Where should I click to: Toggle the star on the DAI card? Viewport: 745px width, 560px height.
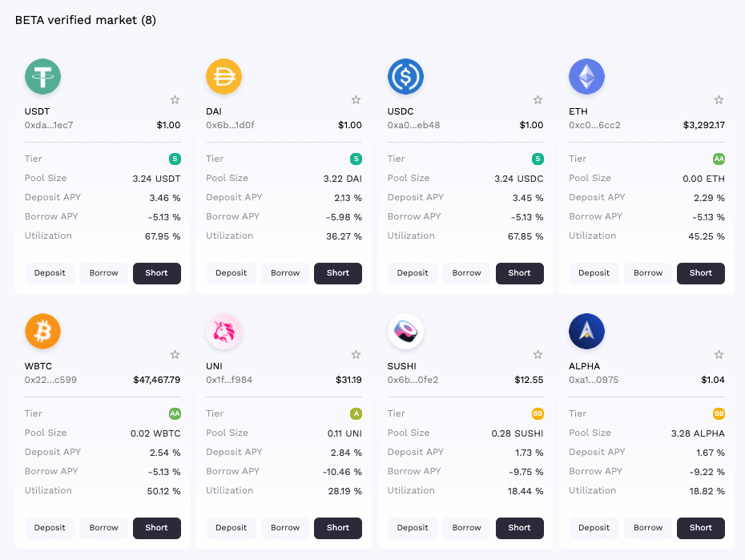point(356,100)
